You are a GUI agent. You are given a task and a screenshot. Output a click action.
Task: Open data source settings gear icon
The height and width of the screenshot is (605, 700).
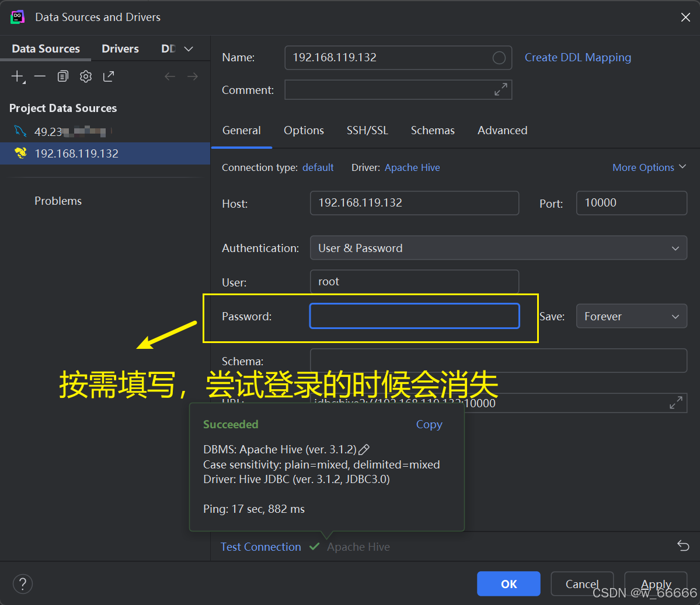[86, 77]
